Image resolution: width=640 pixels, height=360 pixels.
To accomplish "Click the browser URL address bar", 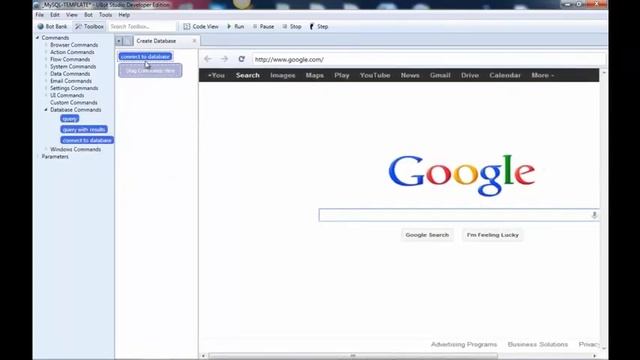I will pos(429,60).
